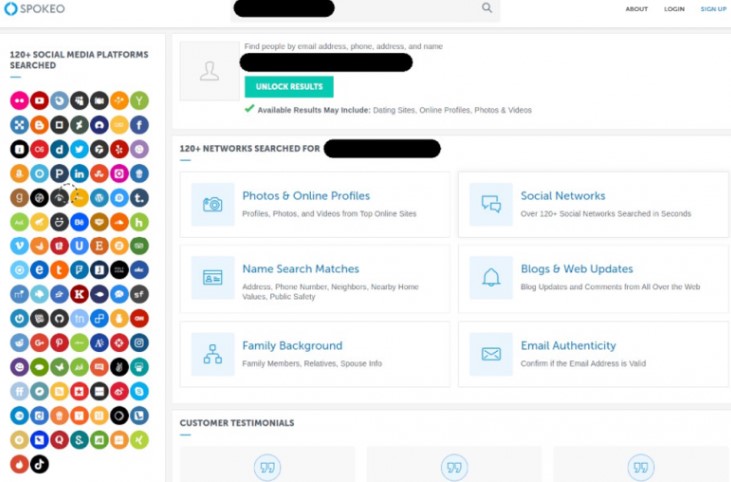Click the Vimeo v icon
Viewport: 731px width, 482px height.
tap(19, 246)
